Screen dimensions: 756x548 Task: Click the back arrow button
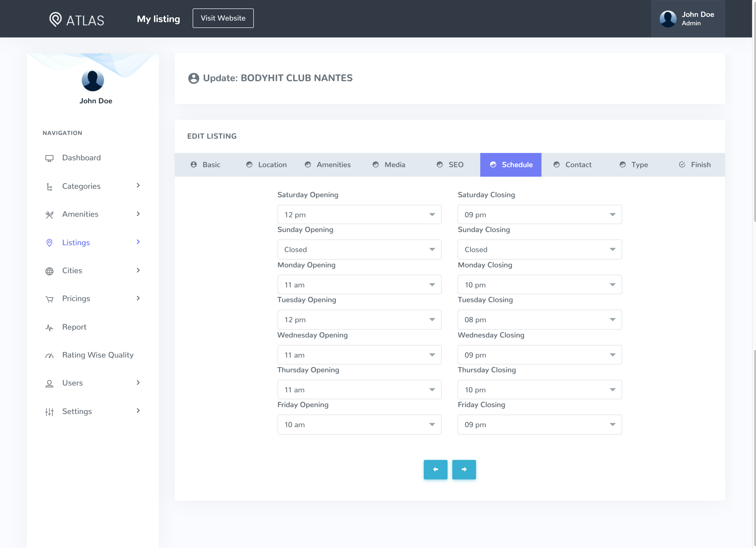435,469
